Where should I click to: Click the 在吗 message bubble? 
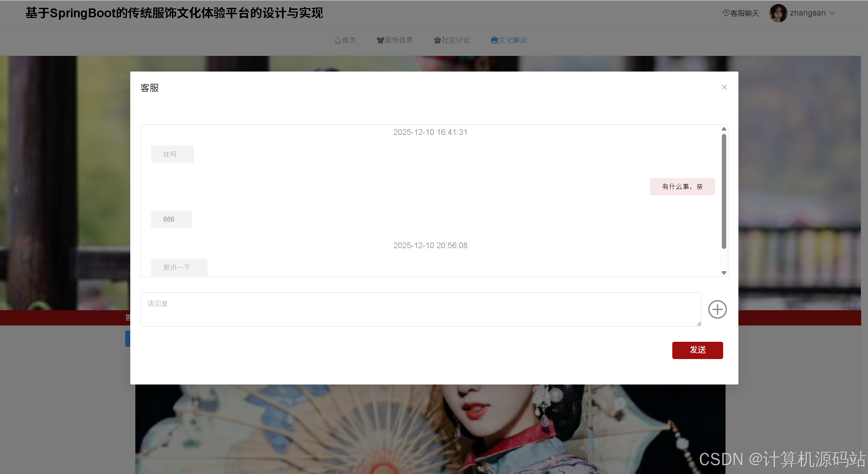pos(172,154)
